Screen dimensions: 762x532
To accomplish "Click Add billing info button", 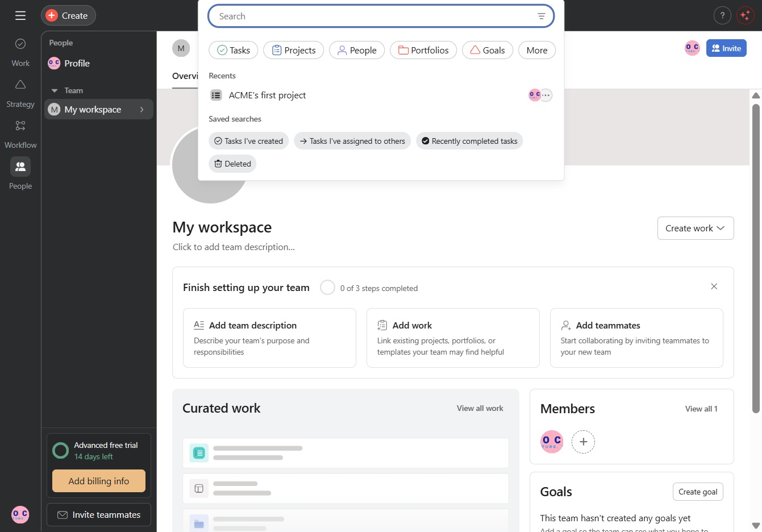I will coord(99,481).
